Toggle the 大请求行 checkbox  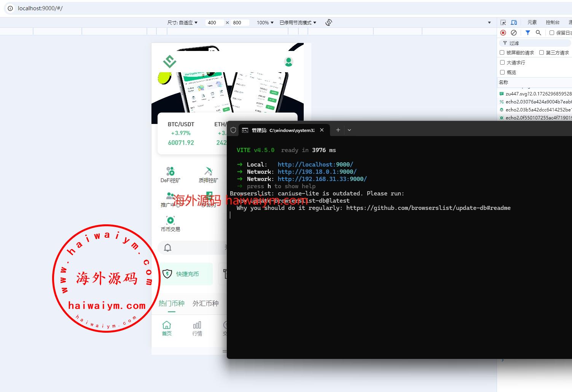pyautogui.click(x=502, y=62)
